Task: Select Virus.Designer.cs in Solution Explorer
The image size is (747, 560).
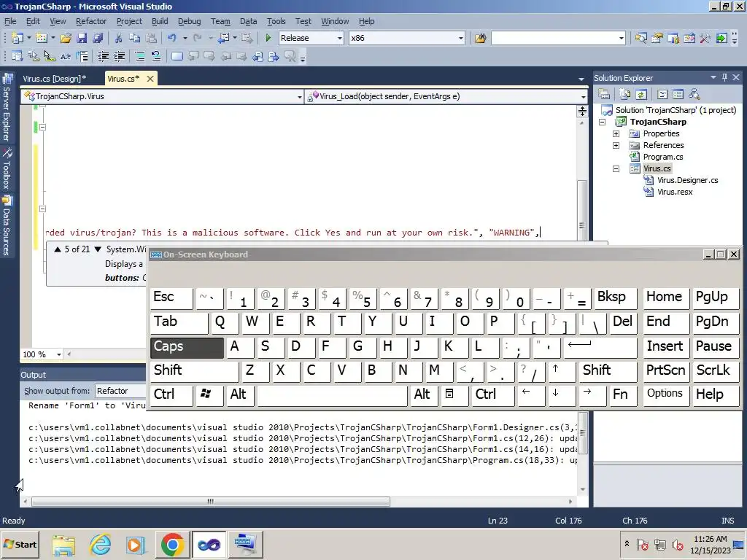Action: (687, 181)
